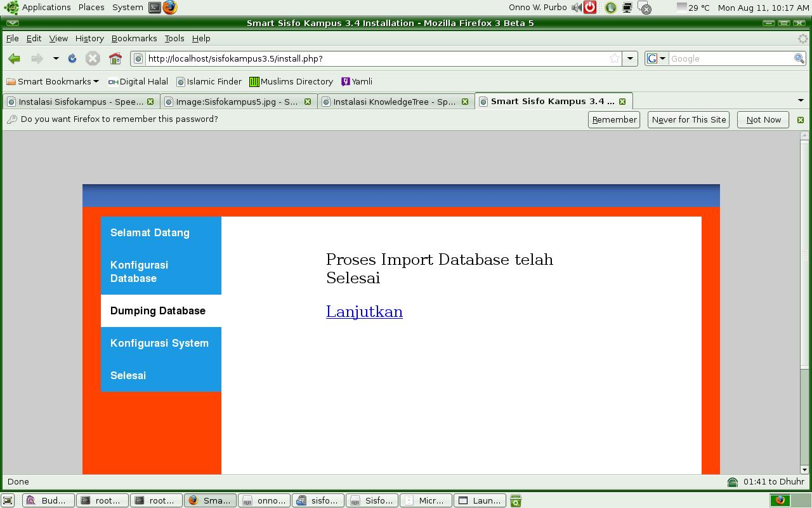Bookmark this page with the star icon

[x=614, y=58]
